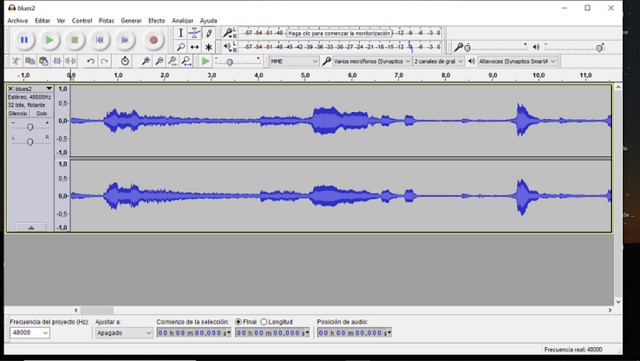Select the Time Shift tool

click(195, 47)
